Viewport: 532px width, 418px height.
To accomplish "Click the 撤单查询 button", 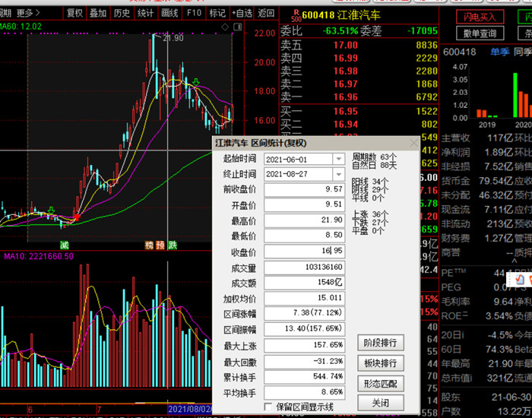I will pos(480,33).
